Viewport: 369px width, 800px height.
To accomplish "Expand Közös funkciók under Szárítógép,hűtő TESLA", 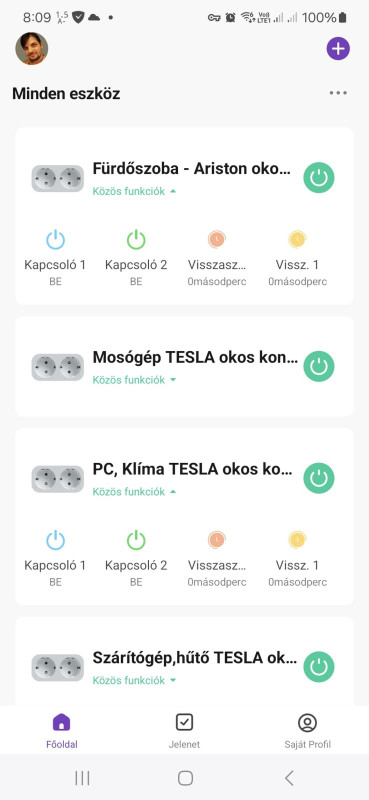I will (x=134, y=681).
